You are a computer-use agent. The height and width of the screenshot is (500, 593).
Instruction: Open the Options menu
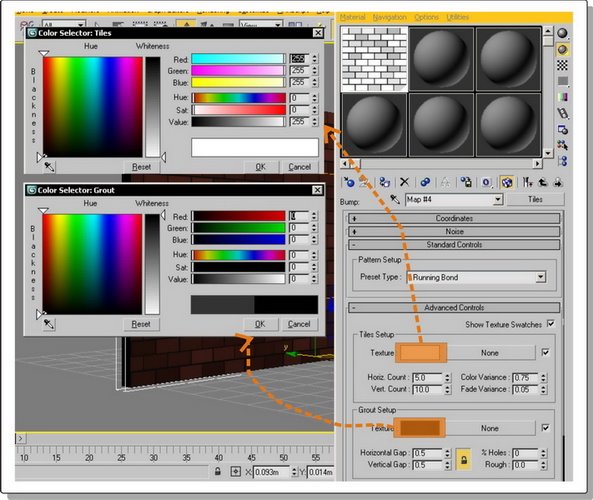point(426,17)
